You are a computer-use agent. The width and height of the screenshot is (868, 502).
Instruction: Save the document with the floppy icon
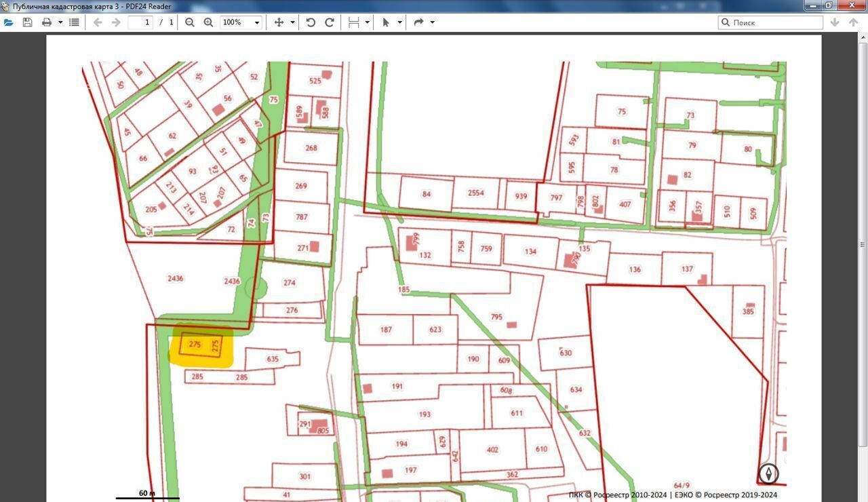click(27, 22)
